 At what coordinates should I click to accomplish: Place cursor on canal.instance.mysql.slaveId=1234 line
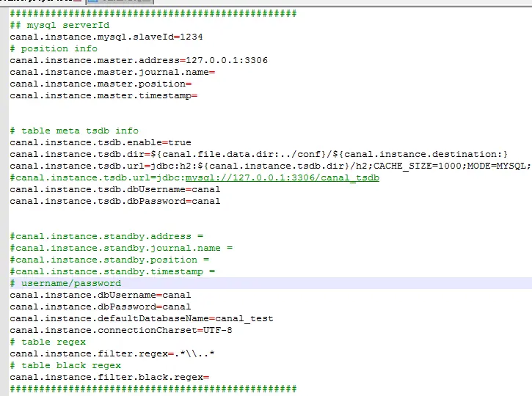coord(106,37)
